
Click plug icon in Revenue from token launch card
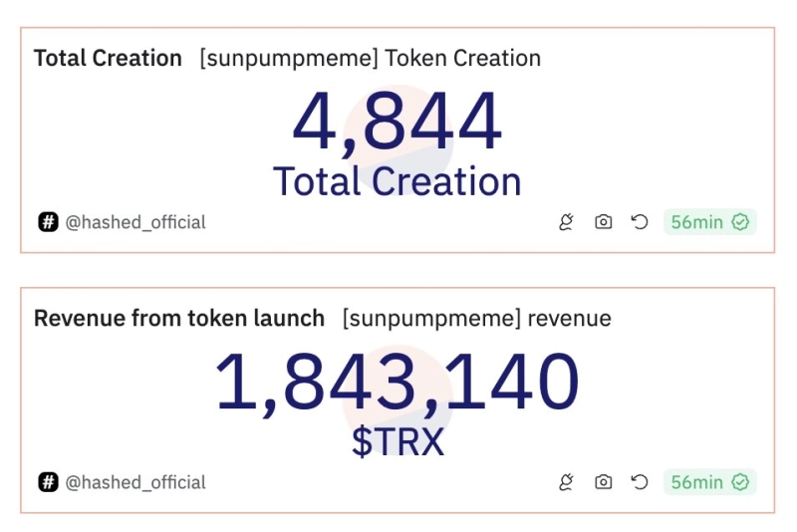point(566,482)
